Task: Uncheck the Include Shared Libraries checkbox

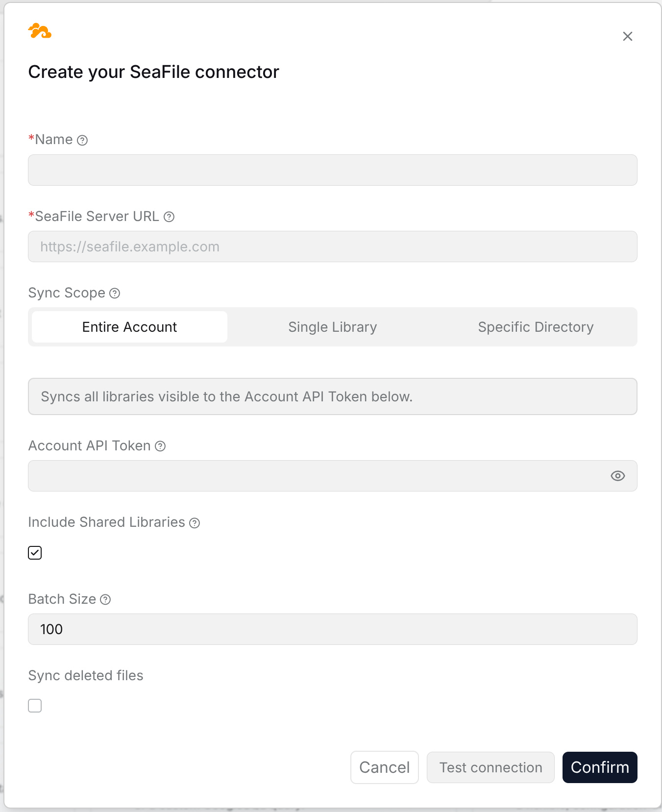Action: pos(35,553)
